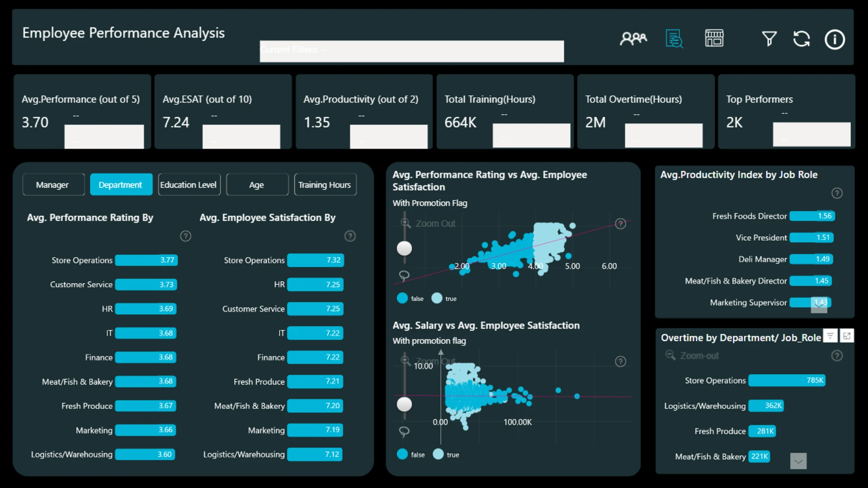Viewport: 868px width, 488px height.
Task: Open the info icon in the header
Action: click(835, 39)
